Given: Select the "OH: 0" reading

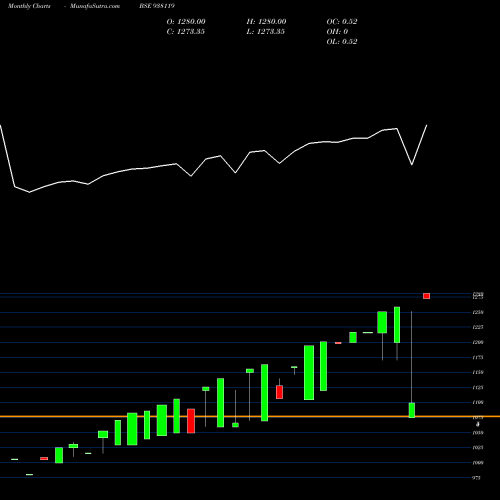Looking at the screenshot, I should [x=337, y=32].
